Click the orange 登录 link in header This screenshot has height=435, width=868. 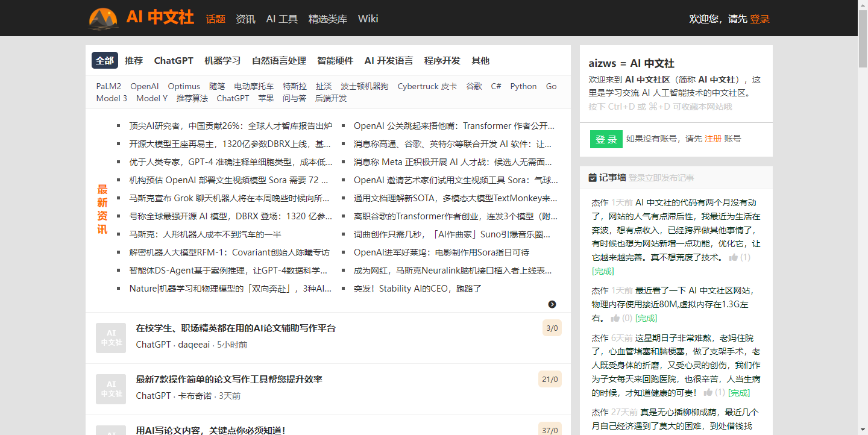[x=760, y=19]
